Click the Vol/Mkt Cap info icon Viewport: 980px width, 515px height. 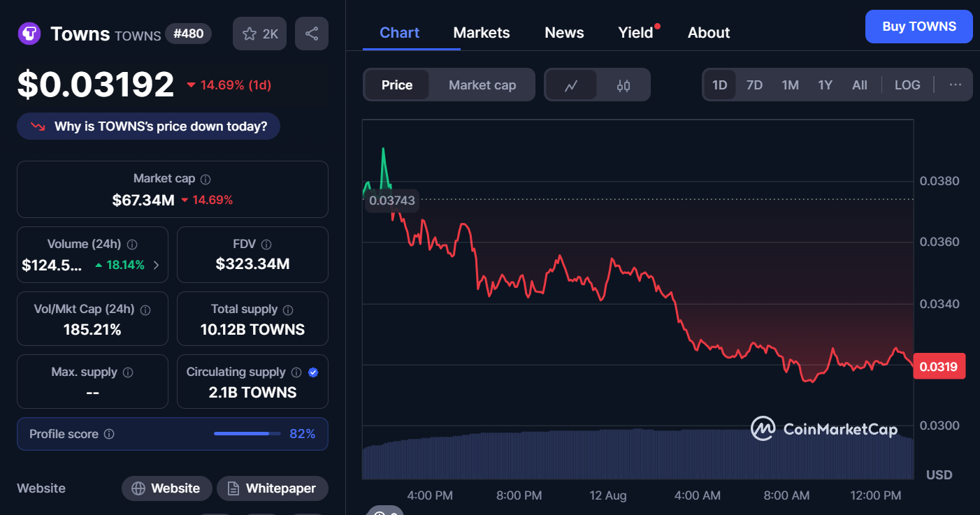coord(147,310)
